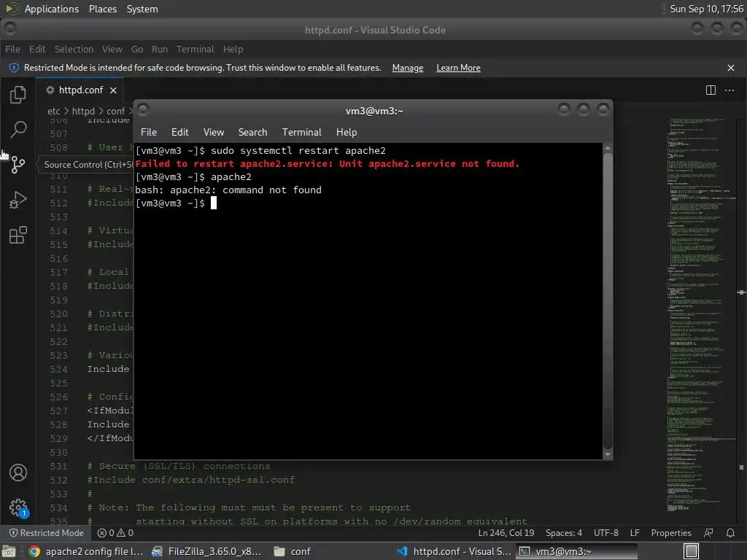The image size is (747, 560).
Task: Open the VS Code Terminal menu
Action: [196, 49]
